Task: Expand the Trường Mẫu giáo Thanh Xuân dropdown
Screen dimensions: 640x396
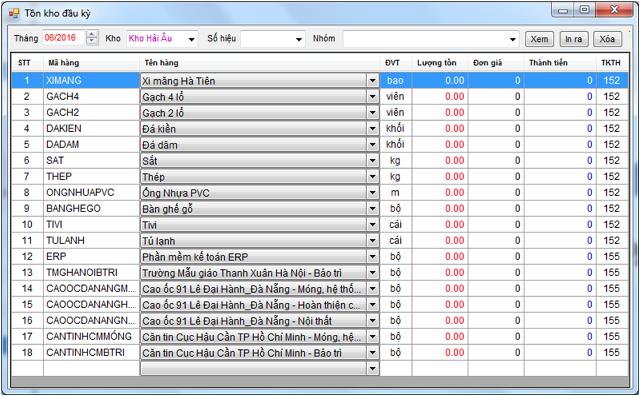Action: click(372, 273)
